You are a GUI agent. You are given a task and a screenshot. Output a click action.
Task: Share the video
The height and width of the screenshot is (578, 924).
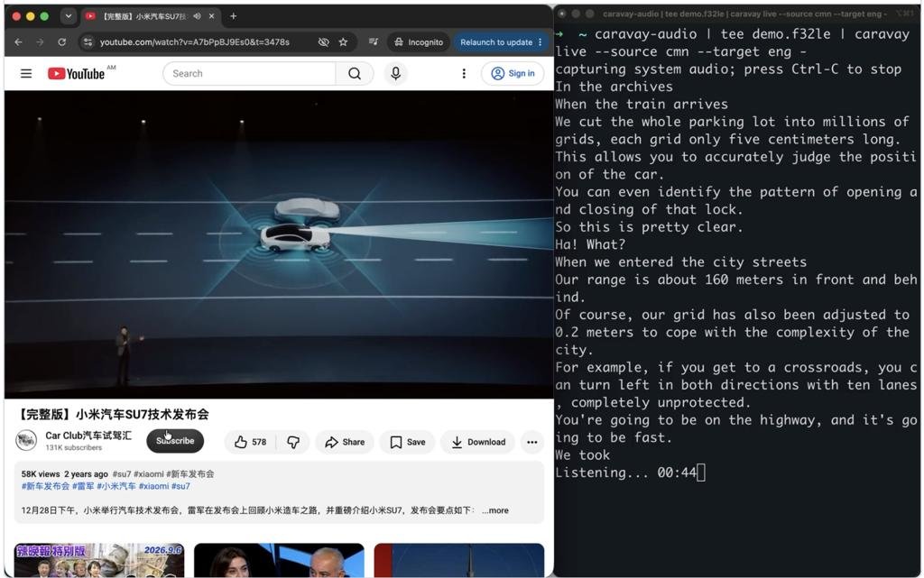click(x=345, y=442)
